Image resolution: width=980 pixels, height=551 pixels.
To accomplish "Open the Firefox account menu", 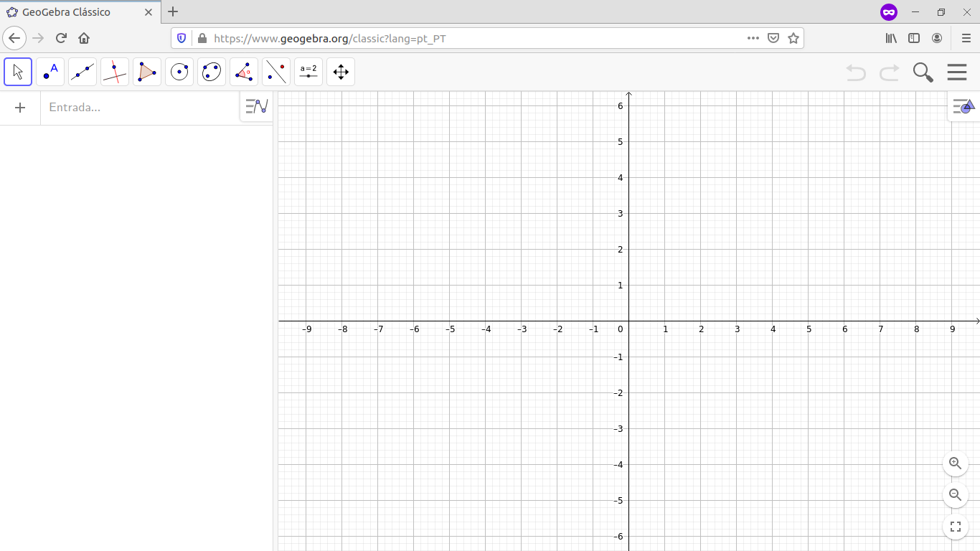I will (x=937, y=38).
